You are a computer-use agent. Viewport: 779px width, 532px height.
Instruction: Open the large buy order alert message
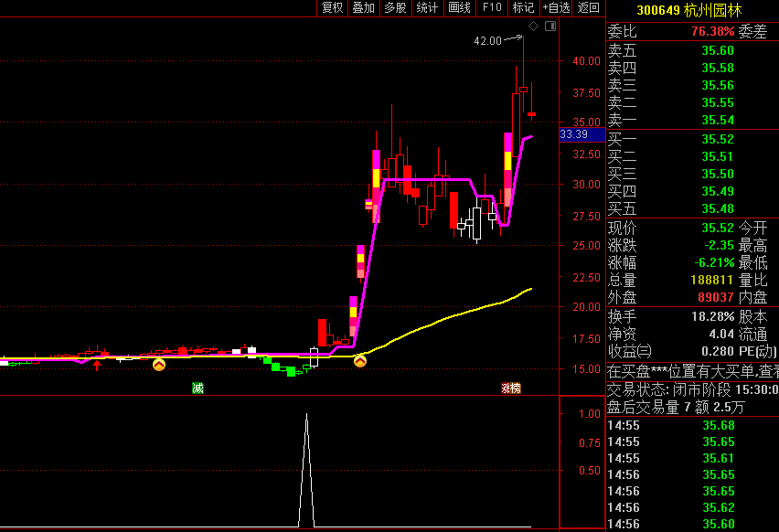[x=692, y=370]
